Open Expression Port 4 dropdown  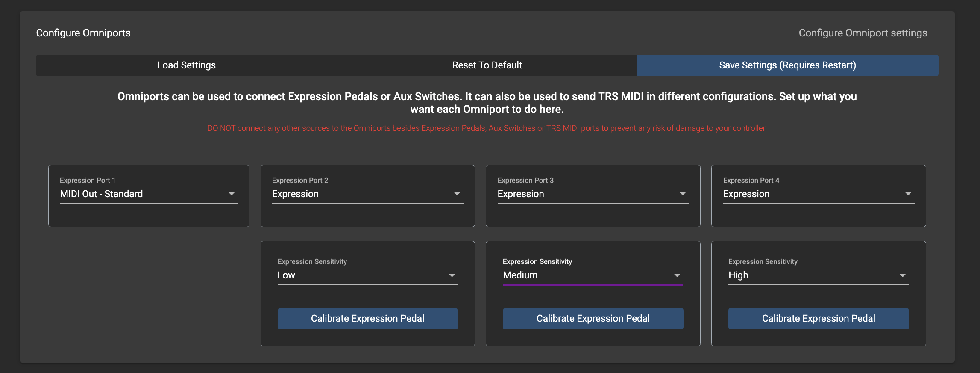tap(812, 194)
